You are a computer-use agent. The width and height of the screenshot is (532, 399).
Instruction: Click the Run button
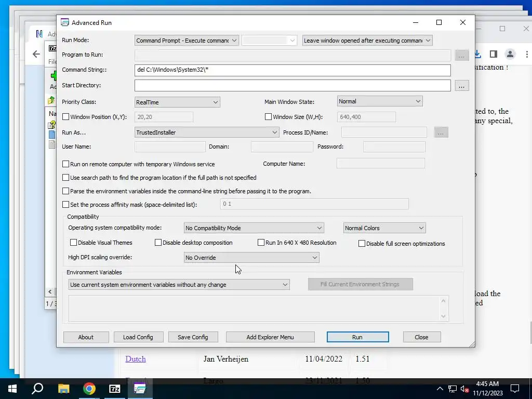(357, 337)
